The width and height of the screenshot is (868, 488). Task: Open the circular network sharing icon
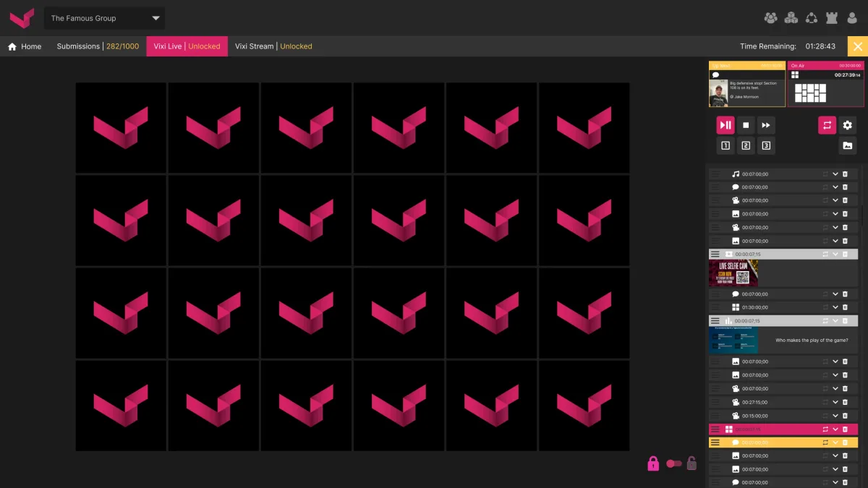click(x=812, y=18)
